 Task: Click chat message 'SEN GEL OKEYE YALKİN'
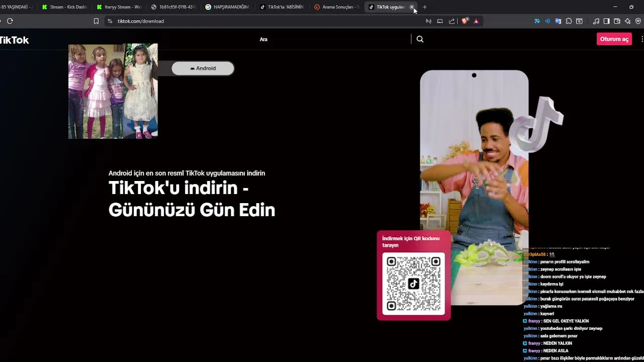pos(566,321)
